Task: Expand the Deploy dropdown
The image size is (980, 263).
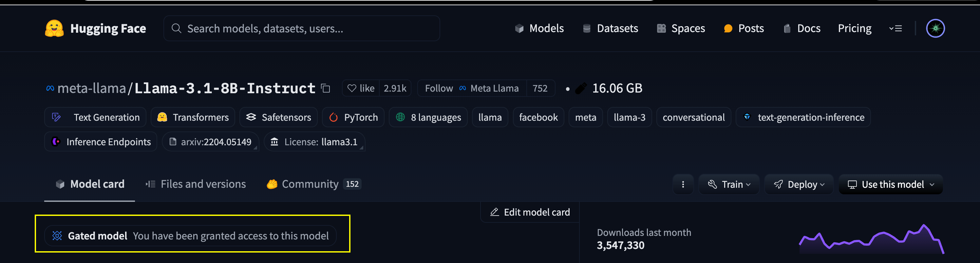Action: 799,184
